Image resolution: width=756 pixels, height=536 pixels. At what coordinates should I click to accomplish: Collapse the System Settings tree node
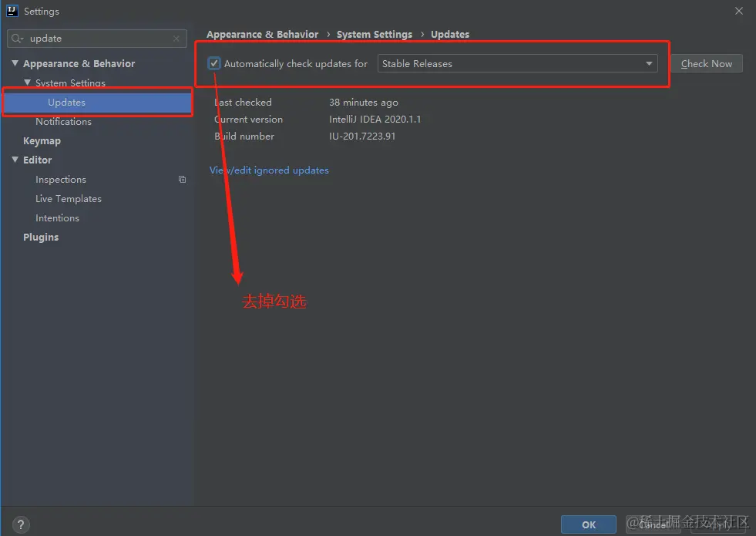point(28,83)
